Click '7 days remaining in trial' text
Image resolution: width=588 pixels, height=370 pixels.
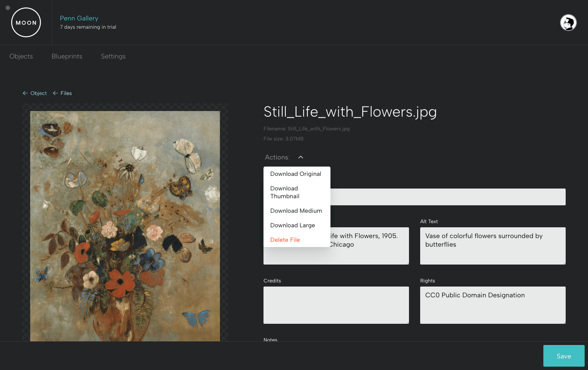tap(88, 27)
